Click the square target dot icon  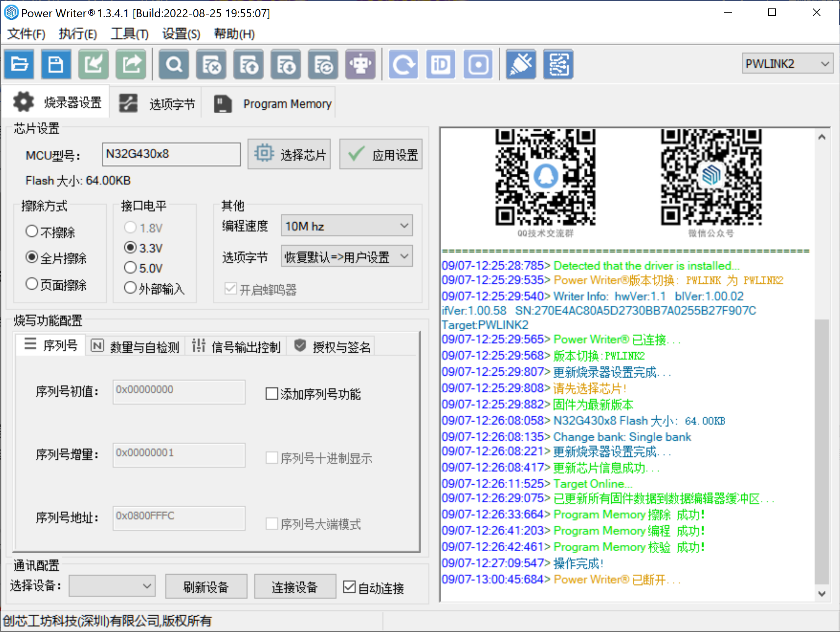pyautogui.click(x=478, y=64)
